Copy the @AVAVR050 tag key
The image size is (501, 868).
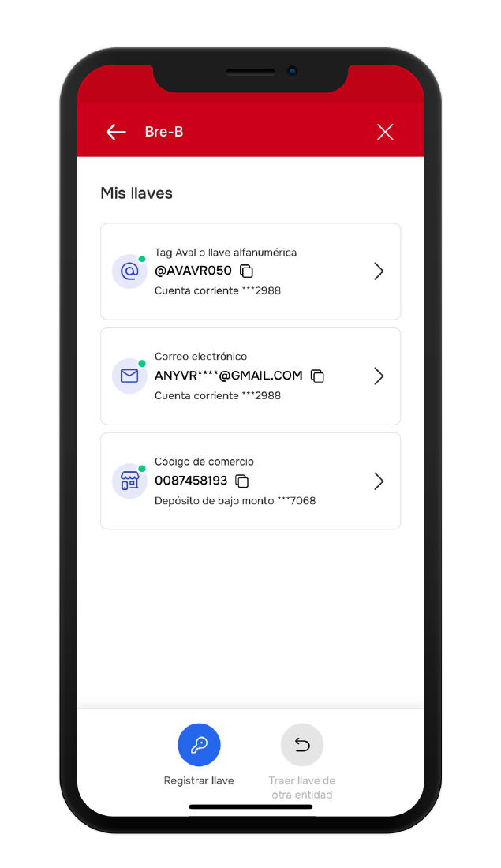click(x=247, y=271)
